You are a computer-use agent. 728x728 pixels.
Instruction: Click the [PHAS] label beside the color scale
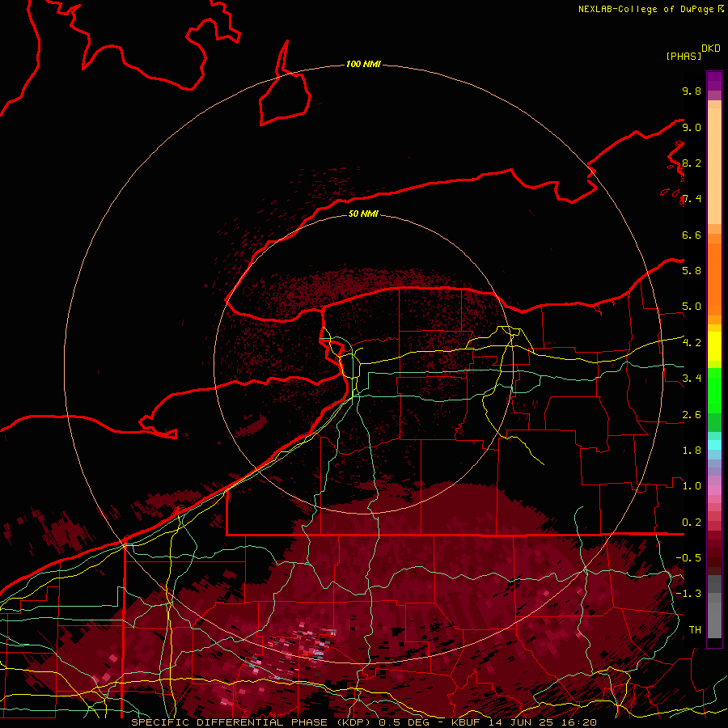pyautogui.click(x=684, y=56)
